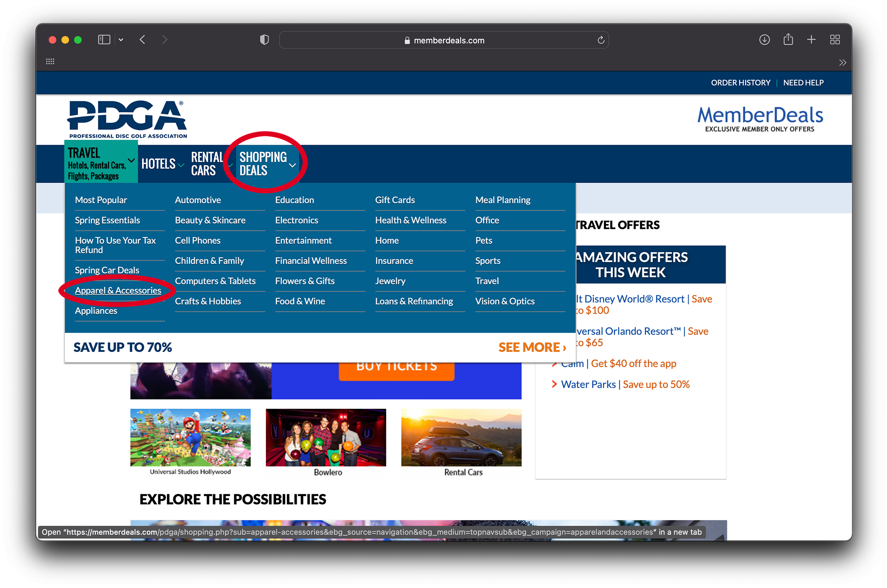The image size is (887, 588).
Task: Select Most Popular category
Action: tap(101, 200)
